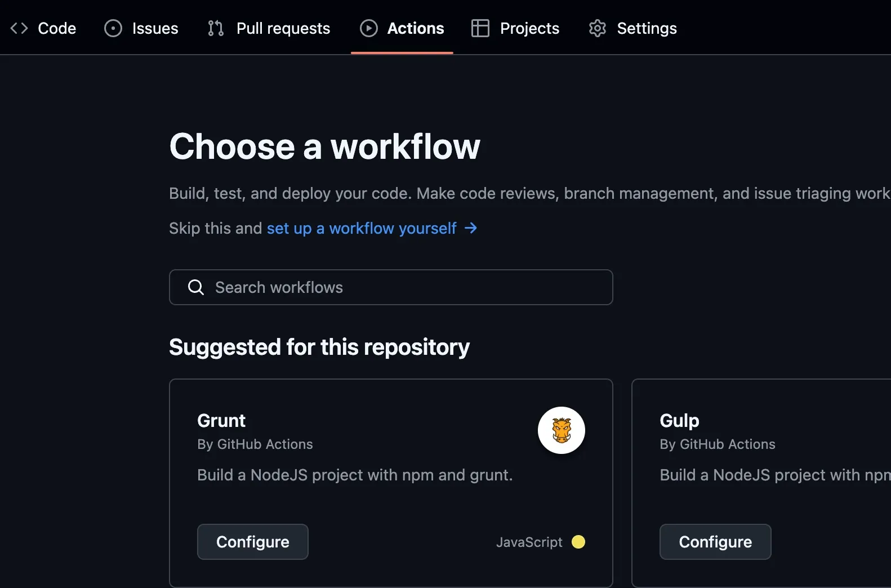
Task: Click 'Build a NodeJS project with npm and grunt.'
Action: point(355,475)
